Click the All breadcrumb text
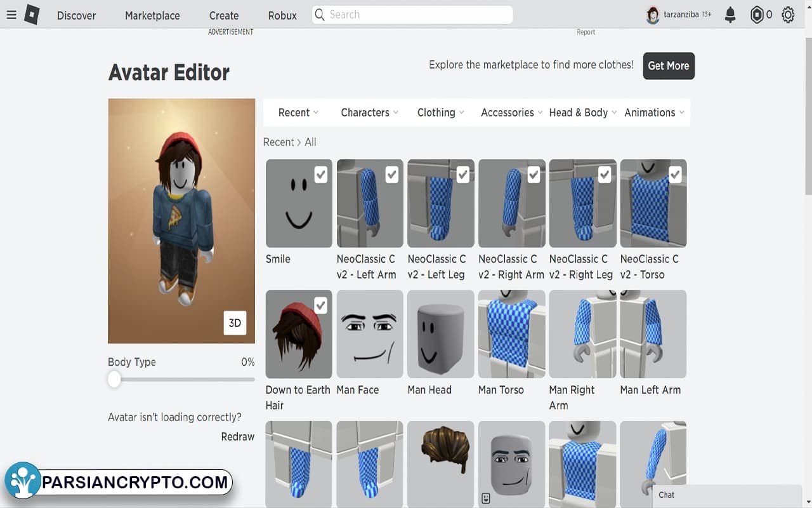The image size is (812, 508). click(x=310, y=142)
